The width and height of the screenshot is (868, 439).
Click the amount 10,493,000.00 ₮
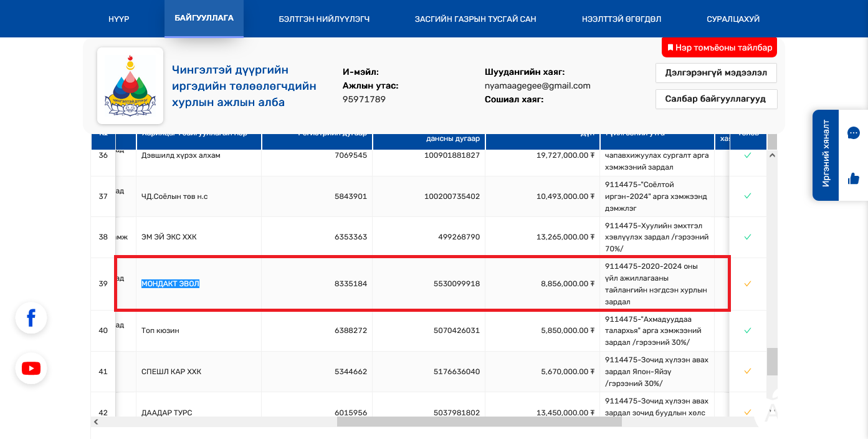pos(565,196)
